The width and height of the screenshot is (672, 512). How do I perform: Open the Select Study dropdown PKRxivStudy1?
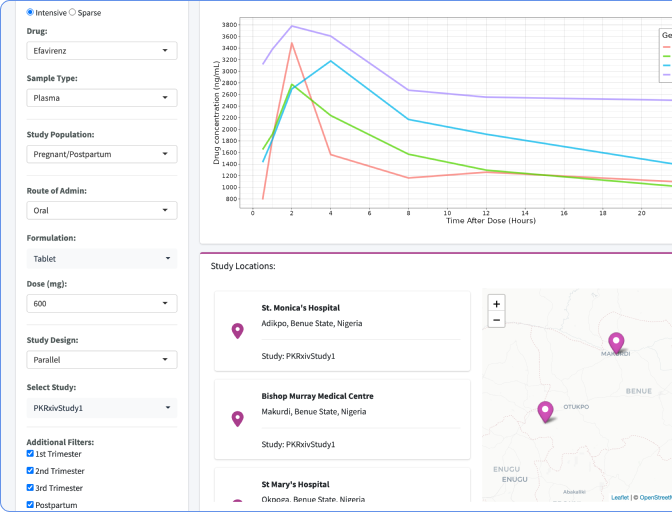(102, 408)
